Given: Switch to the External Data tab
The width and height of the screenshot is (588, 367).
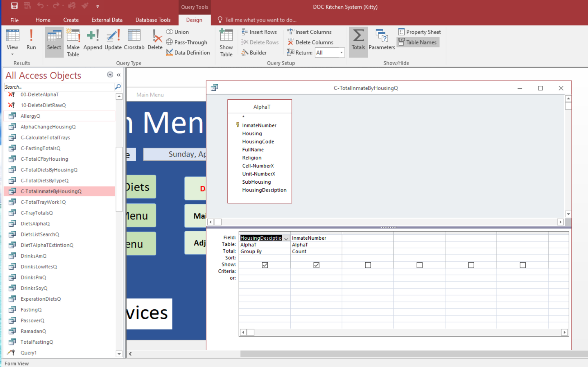Looking at the screenshot, I should [x=107, y=20].
